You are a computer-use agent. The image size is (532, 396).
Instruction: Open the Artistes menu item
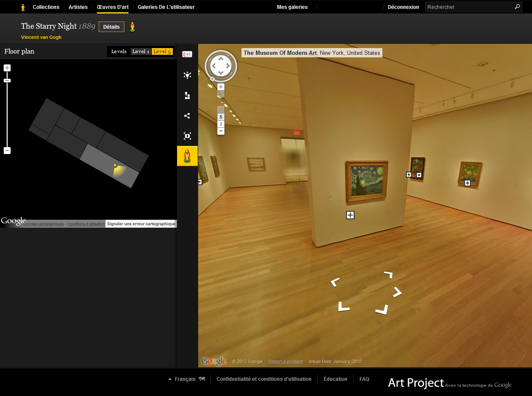[78, 7]
